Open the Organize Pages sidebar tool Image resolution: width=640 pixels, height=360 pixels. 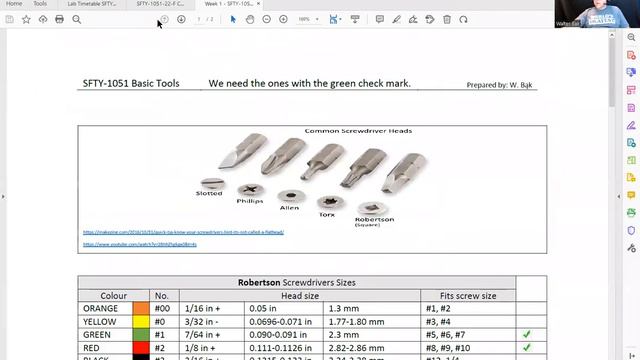click(631, 90)
